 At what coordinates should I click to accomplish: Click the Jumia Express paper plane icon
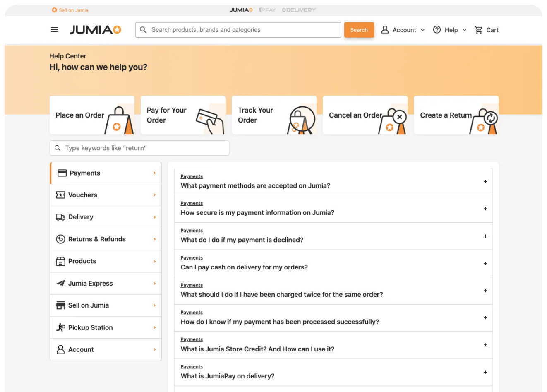click(60, 284)
